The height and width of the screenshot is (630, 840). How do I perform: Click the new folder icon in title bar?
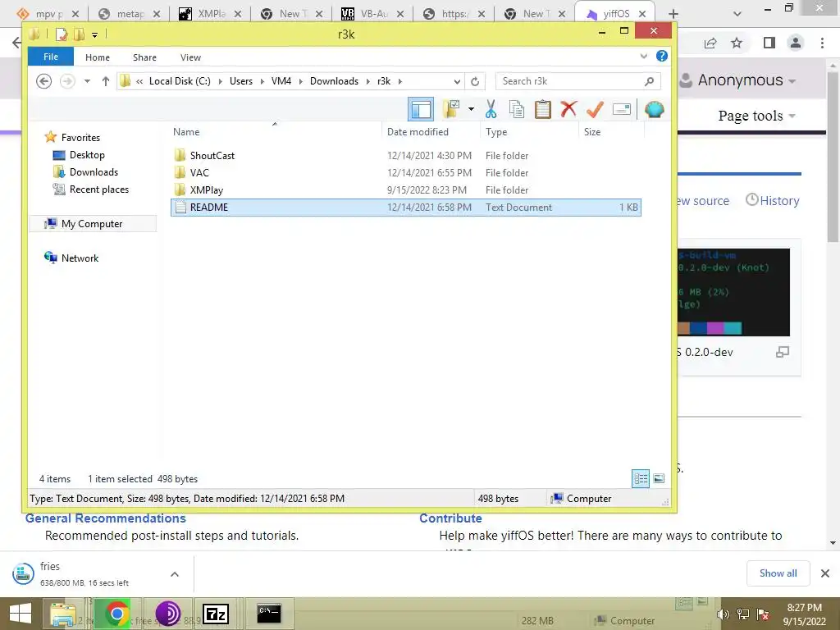[80, 34]
